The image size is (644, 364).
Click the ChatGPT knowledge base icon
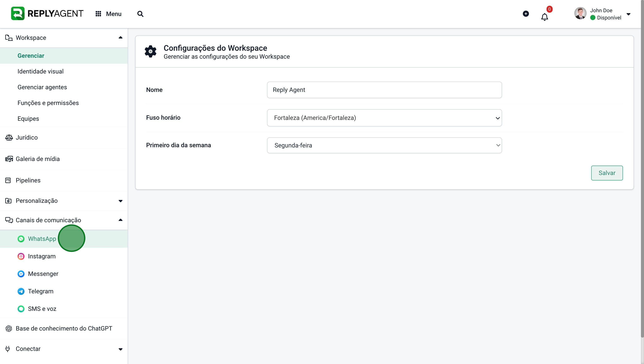pos(9,329)
